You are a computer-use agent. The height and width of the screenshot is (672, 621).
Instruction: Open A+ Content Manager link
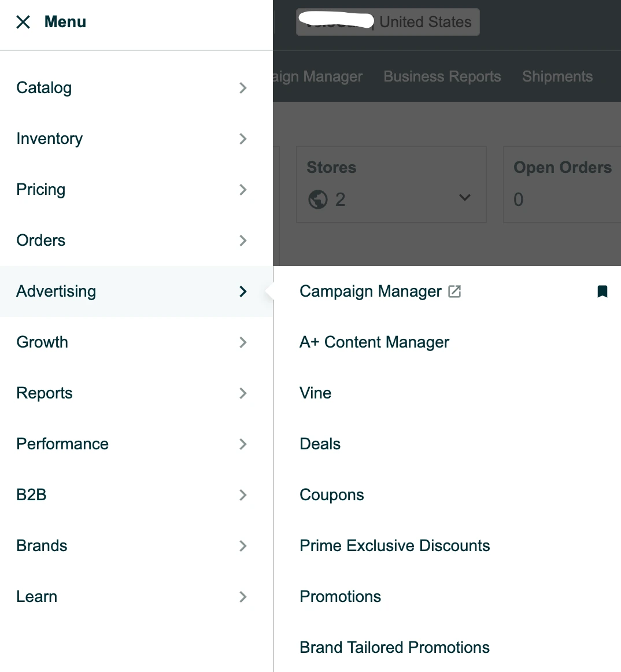coord(374,342)
